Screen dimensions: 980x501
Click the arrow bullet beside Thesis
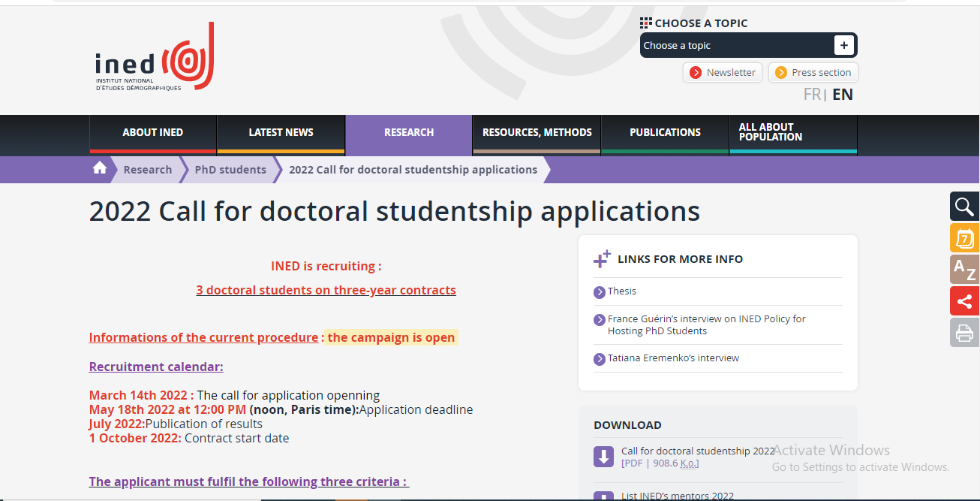click(599, 292)
